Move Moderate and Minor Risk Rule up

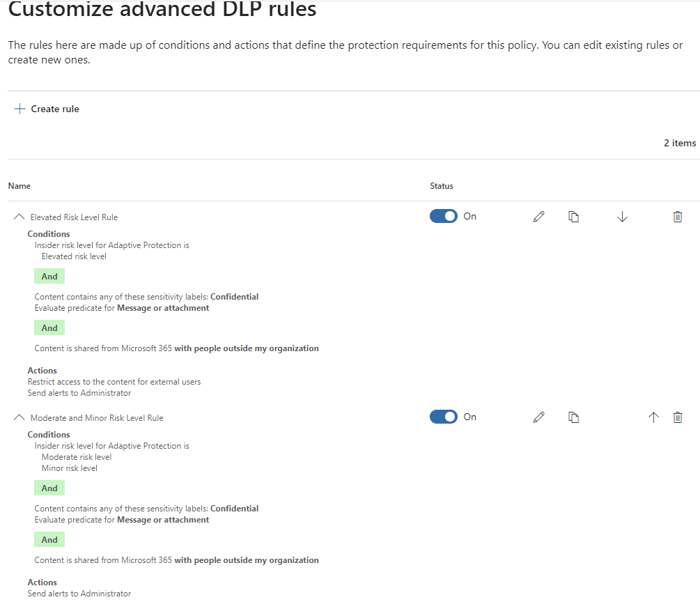coord(653,417)
